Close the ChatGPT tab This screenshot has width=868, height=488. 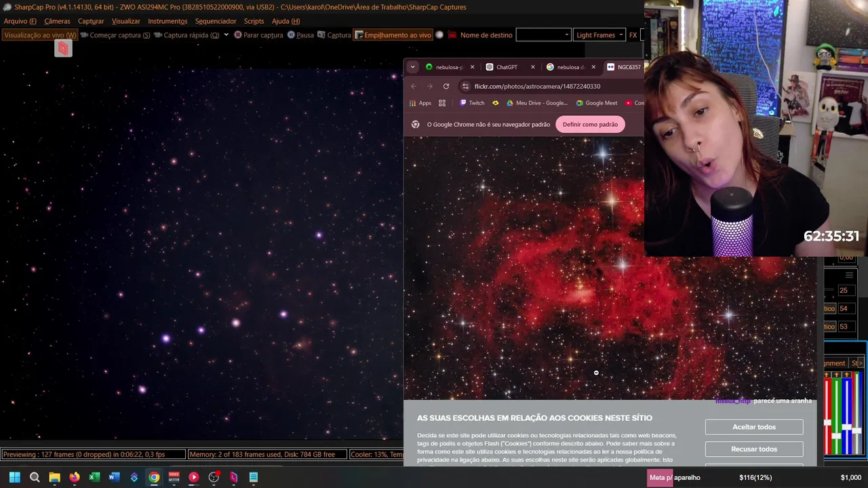pyautogui.click(x=533, y=67)
